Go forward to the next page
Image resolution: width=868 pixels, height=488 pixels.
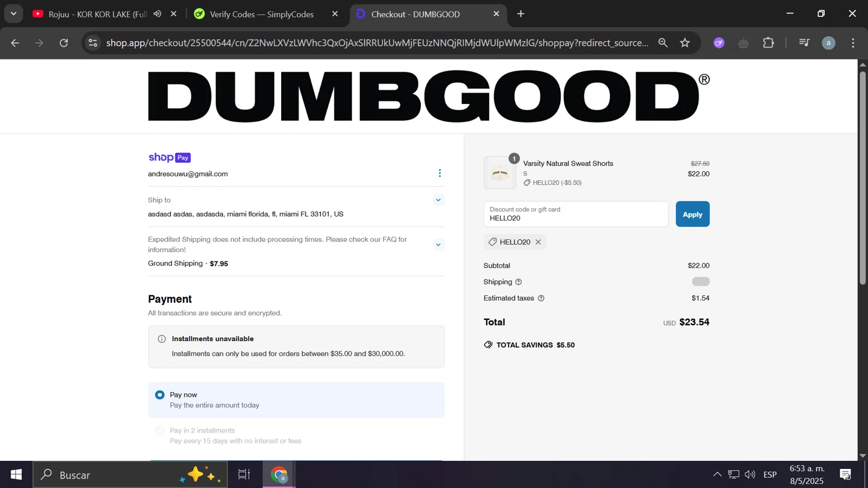pos(39,43)
